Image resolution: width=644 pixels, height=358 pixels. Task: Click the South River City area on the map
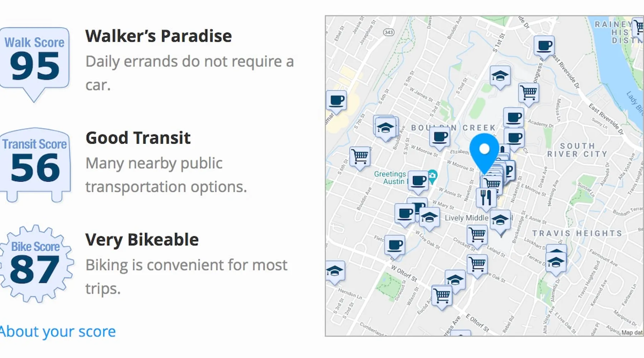(577, 150)
